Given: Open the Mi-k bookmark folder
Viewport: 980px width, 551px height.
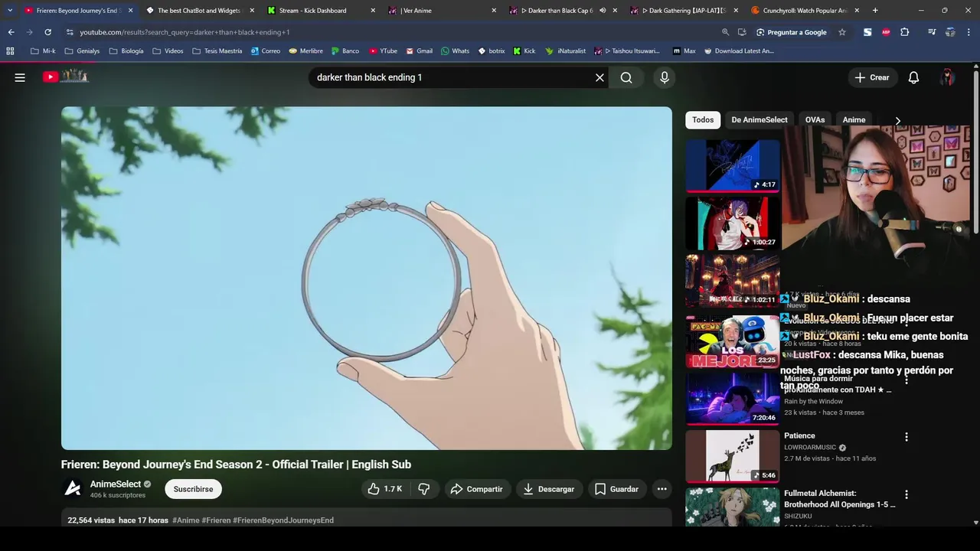Looking at the screenshot, I should coord(43,51).
